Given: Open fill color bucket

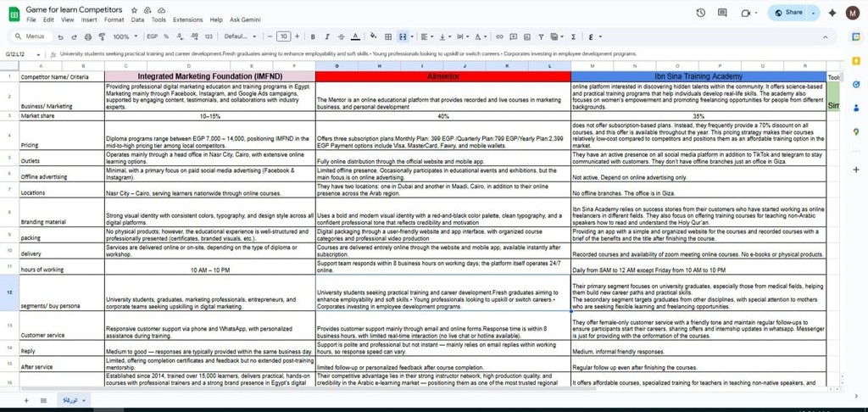Looking at the screenshot, I should coord(373,36).
